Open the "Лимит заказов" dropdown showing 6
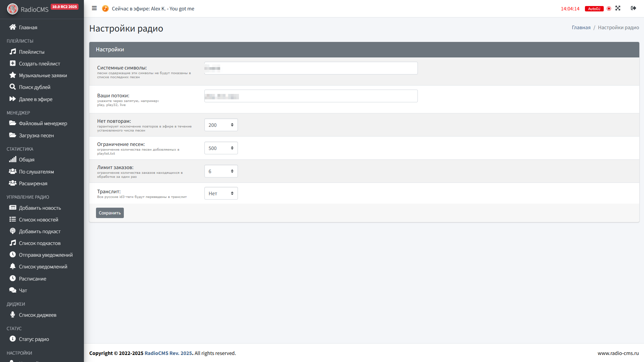 pos(221,171)
